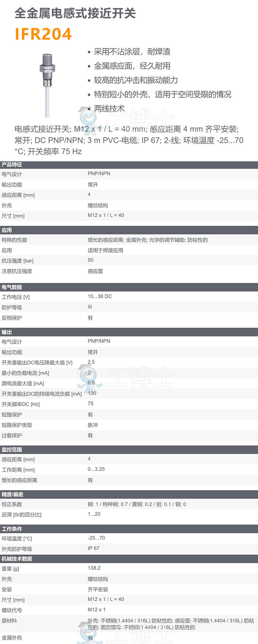Select the 精度/偏差 section header
The image size is (258, 644).
click(13, 495)
